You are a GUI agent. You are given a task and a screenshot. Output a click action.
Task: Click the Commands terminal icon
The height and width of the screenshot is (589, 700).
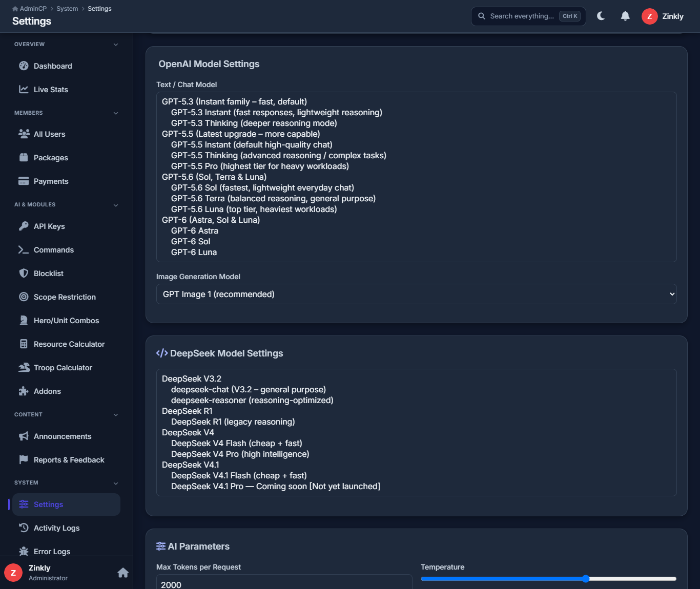[x=24, y=249]
